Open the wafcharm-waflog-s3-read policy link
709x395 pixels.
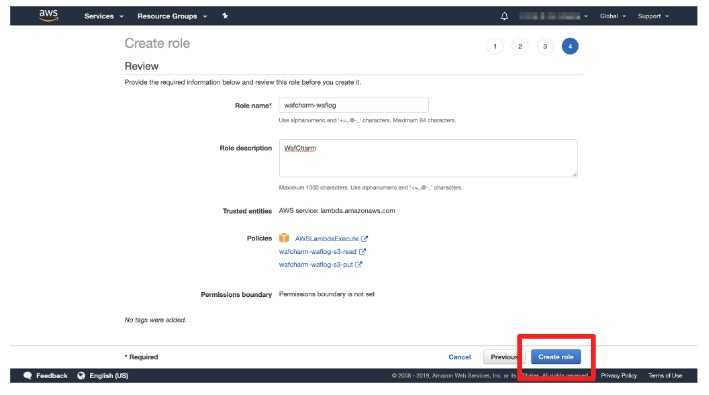point(317,252)
